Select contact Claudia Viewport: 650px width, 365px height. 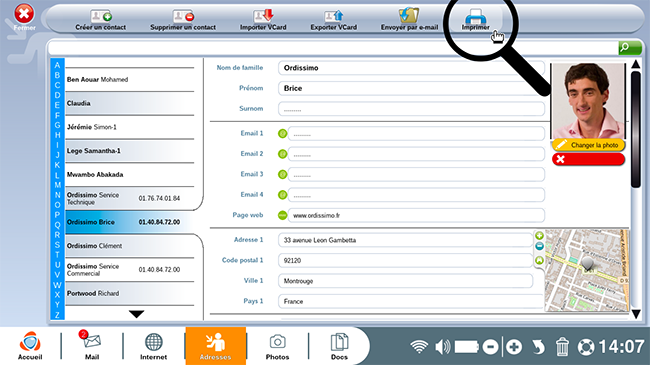130,103
